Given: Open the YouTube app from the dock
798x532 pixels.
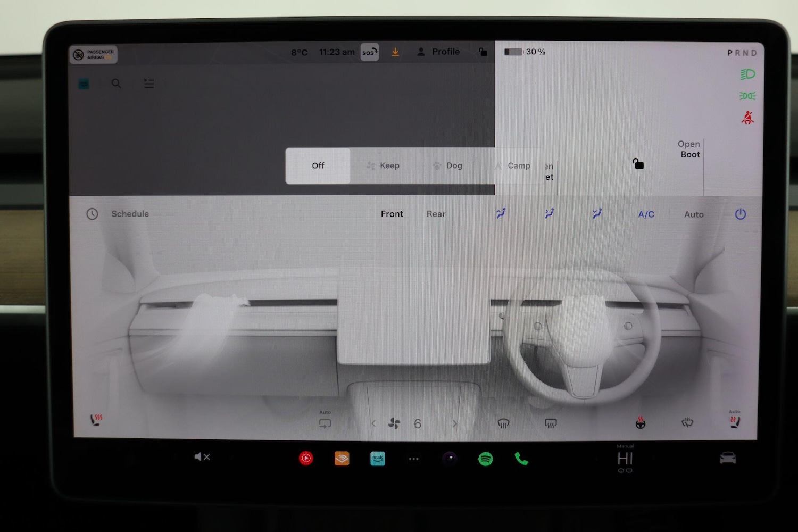Looking at the screenshot, I should [x=306, y=458].
